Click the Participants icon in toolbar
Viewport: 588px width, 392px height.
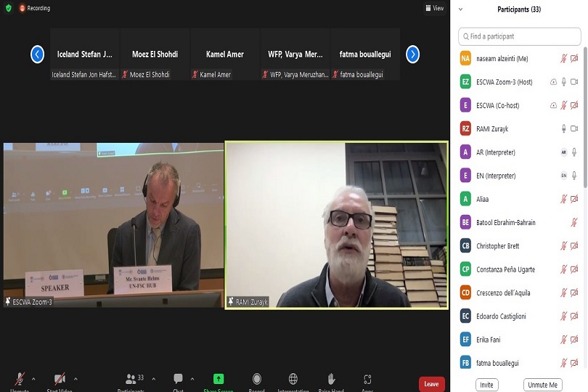[x=131, y=380]
